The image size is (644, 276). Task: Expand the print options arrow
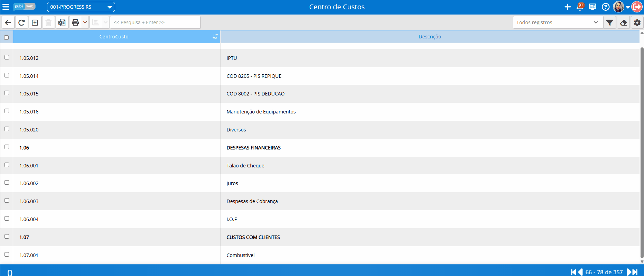(x=85, y=22)
